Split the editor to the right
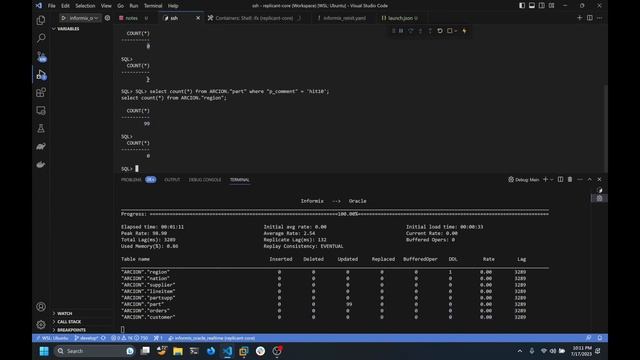The height and width of the screenshot is (360, 640). pyautogui.click(x=589, y=18)
